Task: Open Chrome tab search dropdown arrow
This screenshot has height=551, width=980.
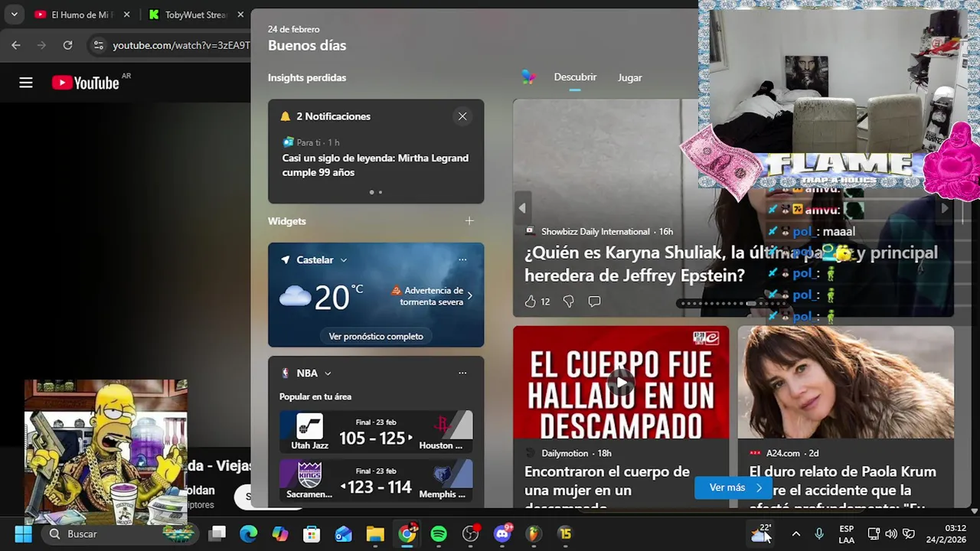Action: [14, 15]
